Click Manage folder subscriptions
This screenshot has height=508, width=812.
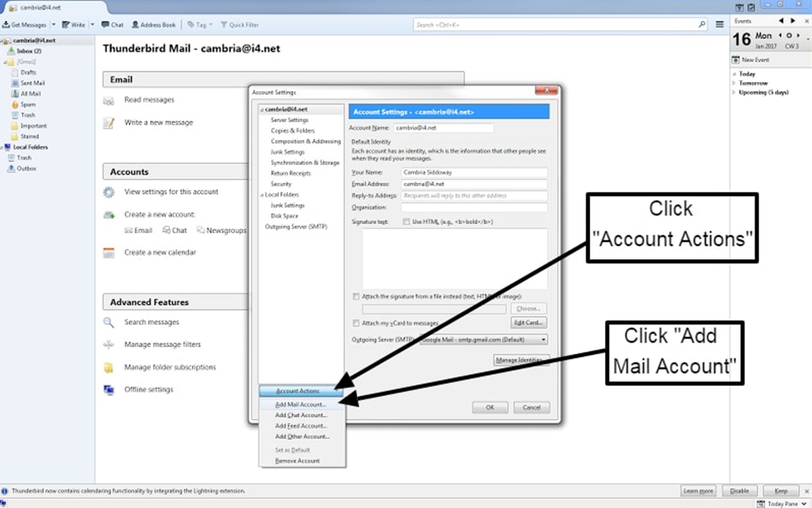point(170,367)
